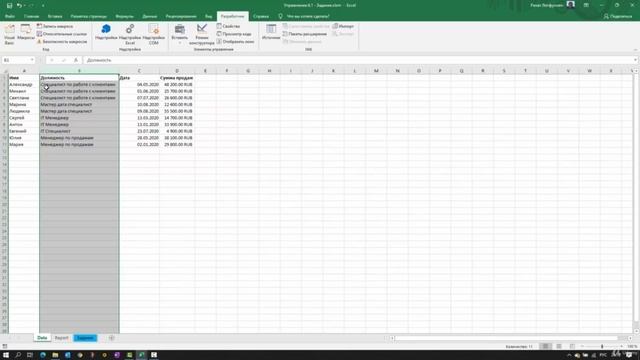Click Отобразить окно (Run Dialog)
640x360 pixels.
(x=235, y=42)
